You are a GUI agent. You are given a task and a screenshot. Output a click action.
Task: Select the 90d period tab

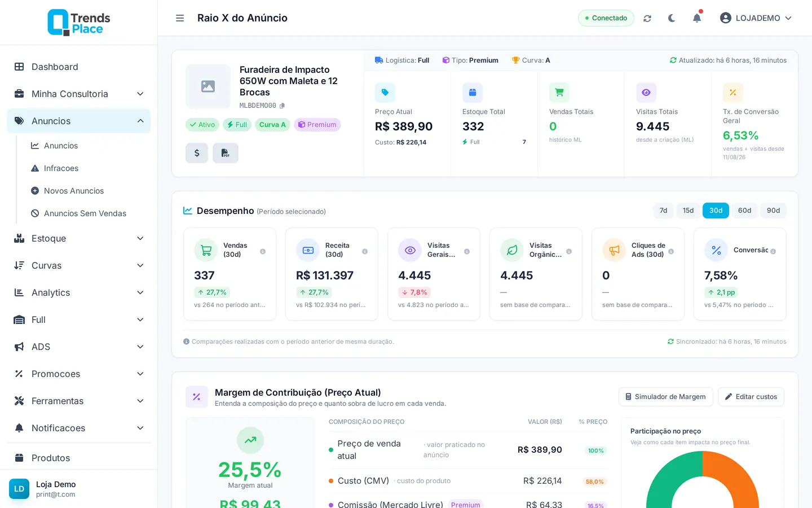click(x=774, y=211)
